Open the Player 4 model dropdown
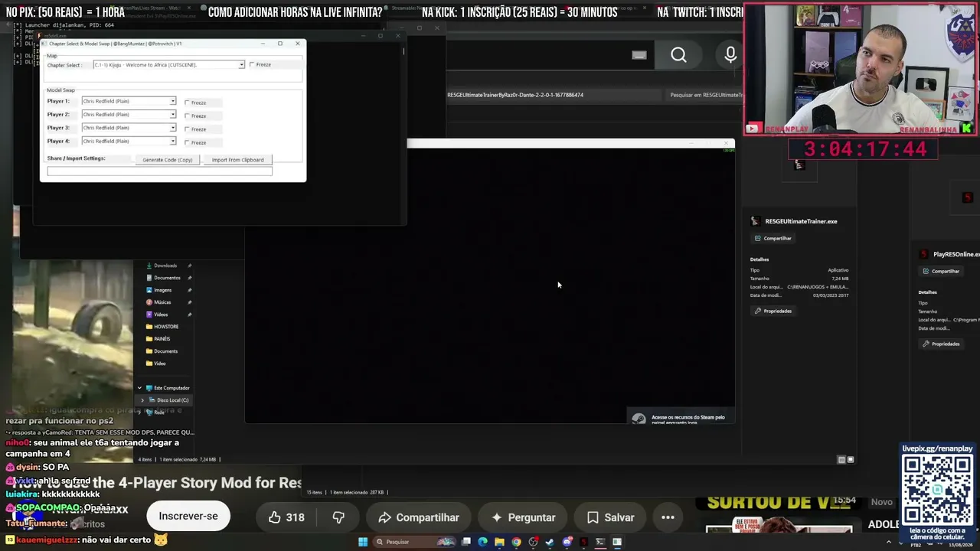Image resolution: width=980 pixels, height=551 pixels. click(x=129, y=142)
